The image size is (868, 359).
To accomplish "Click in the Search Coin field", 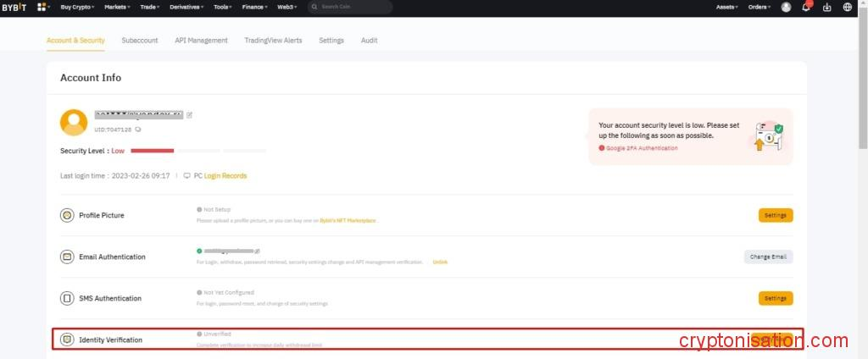I will coord(349,7).
